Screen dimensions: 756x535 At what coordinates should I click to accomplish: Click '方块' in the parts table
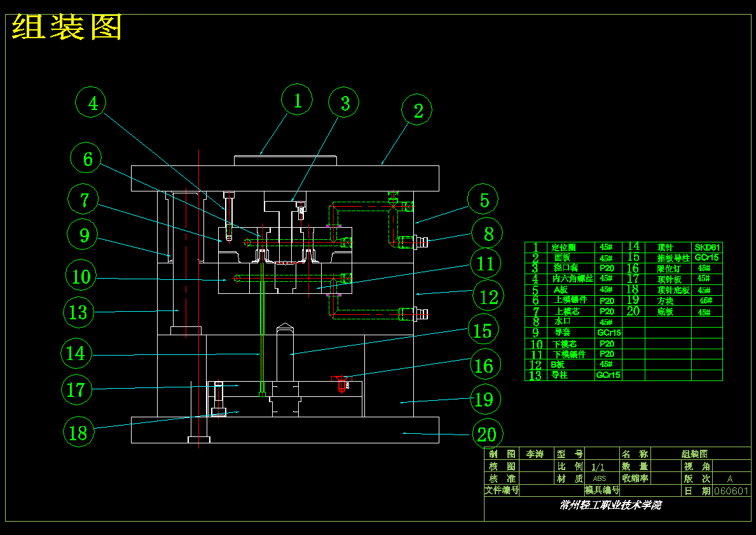(665, 300)
